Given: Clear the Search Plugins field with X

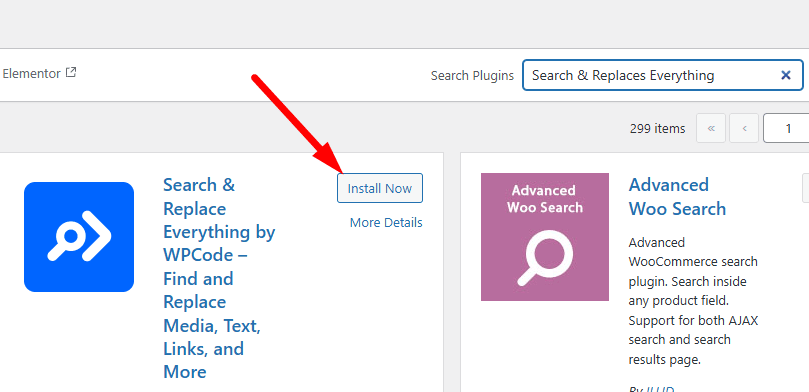Looking at the screenshot, I should coord(786,75).
